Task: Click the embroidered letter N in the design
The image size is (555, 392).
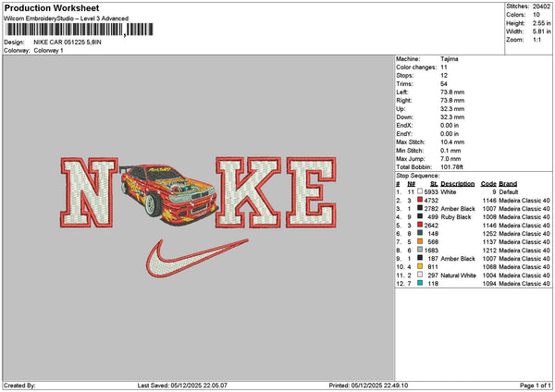Action: [89, 192]
